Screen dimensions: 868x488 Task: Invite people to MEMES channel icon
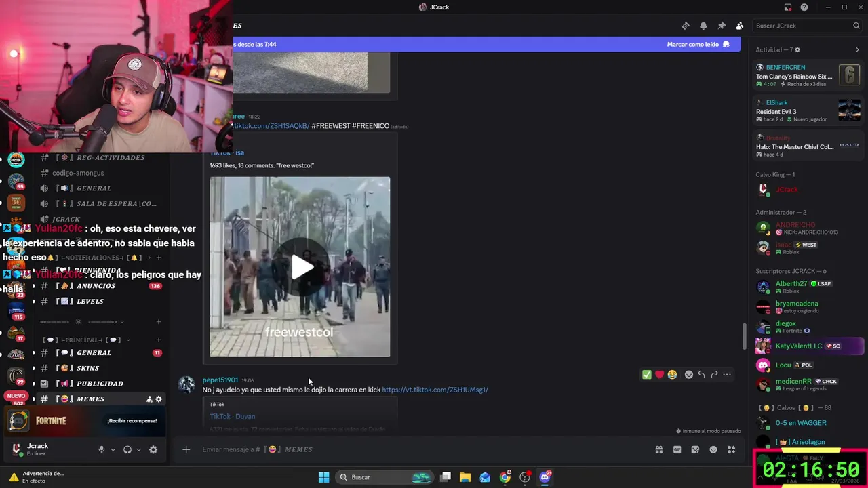tap(149, 399)
